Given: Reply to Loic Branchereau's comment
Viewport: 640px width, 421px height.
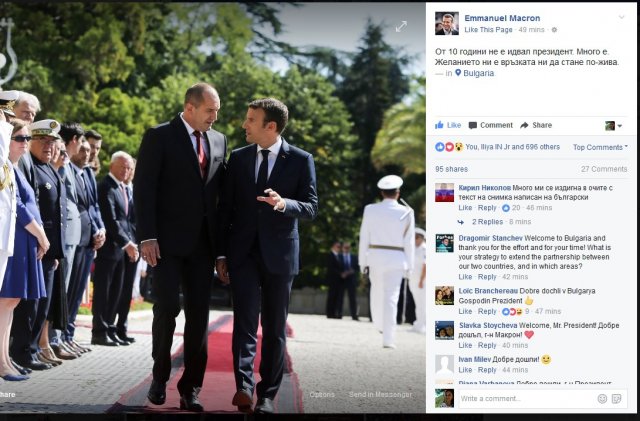Looking at the screenshot, I should point(487,312).
